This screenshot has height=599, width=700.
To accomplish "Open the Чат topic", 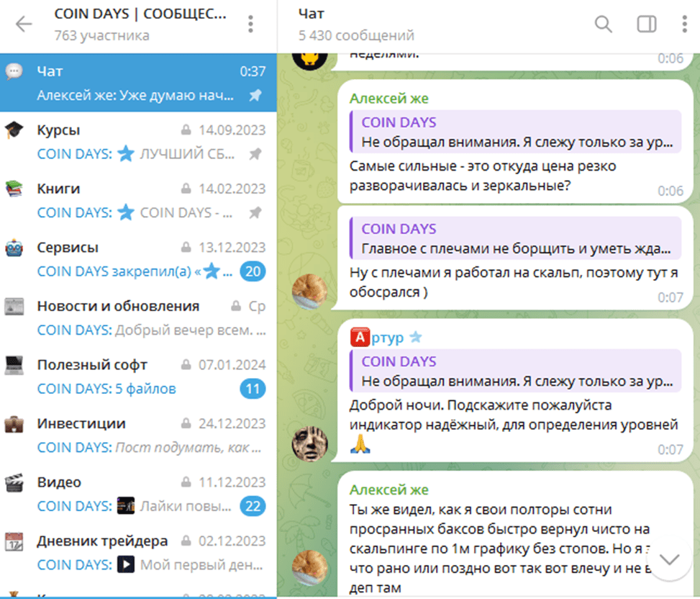I will coord(138,83).
